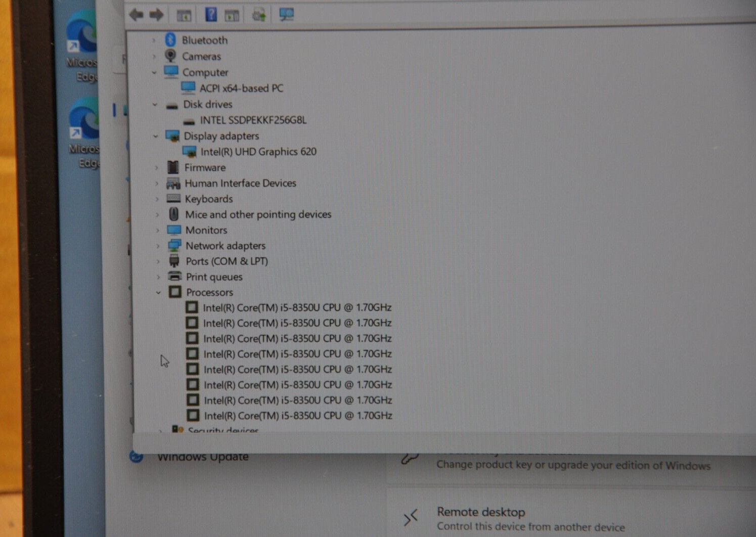Image resolution: width=756 pixels, height=537 pixels.
Task: Expand the Ports (COM & LPT) node
Action: tap(158, 261)
